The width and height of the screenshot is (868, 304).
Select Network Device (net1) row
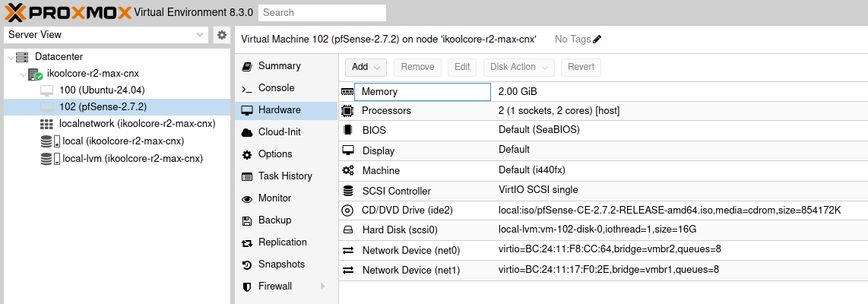(x=603, y=271)
